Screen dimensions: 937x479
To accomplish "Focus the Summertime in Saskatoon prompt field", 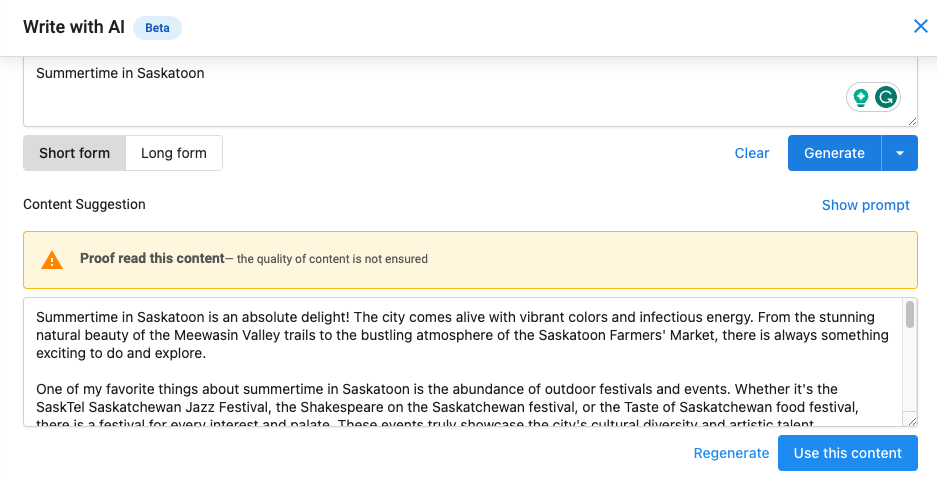I will coord(470,92).
